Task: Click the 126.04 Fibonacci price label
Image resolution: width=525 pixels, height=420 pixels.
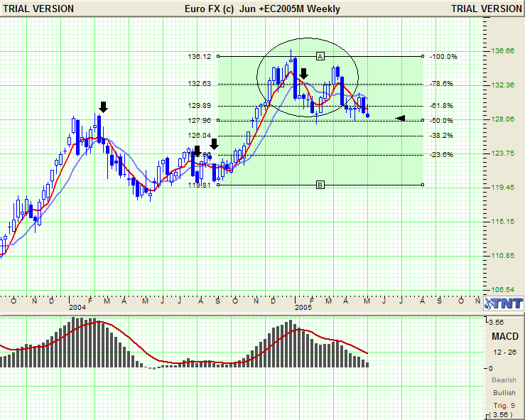Action: click(x=200, y=136)
